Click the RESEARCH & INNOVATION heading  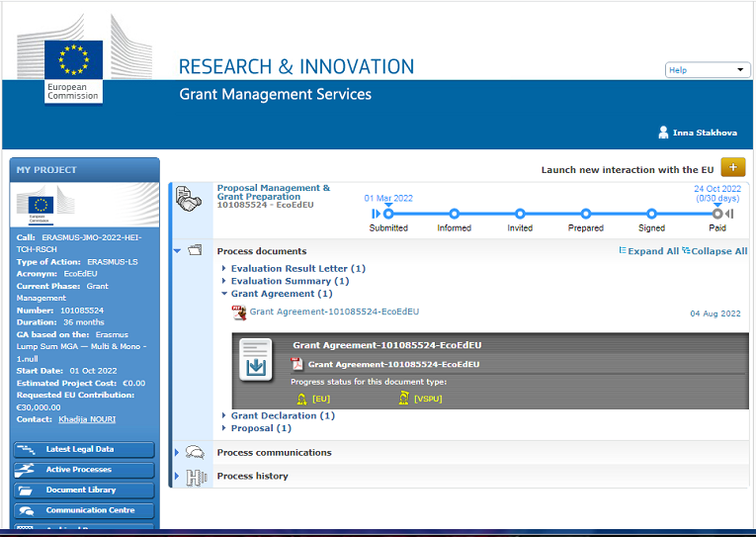pyautogui.click(x=296, y=66)
